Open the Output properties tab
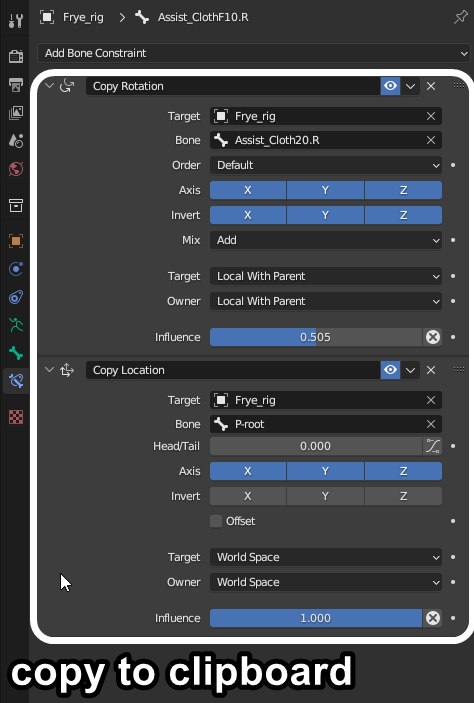Image resolution: width=474 pixels, height=703 pixels. pos(16,84)
